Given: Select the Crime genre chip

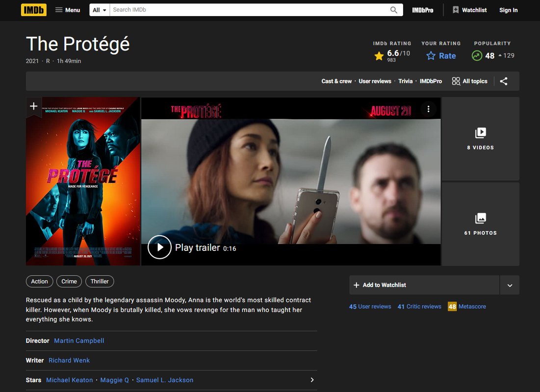Looking at the screenshot, I should point(69,282).
